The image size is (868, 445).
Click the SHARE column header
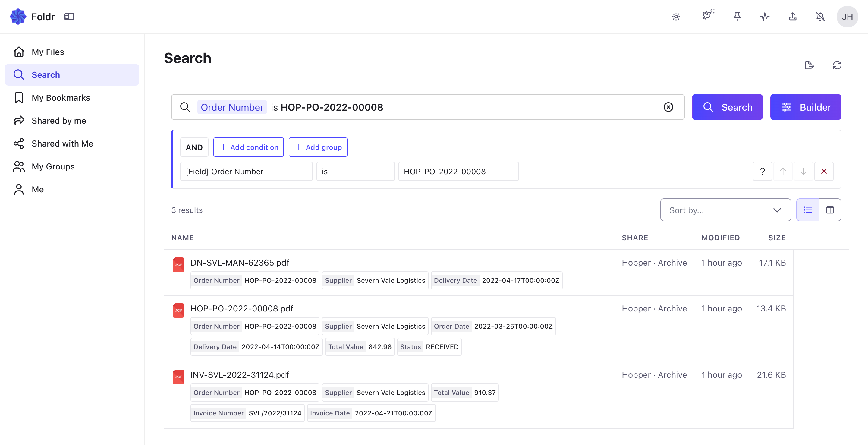635,238
